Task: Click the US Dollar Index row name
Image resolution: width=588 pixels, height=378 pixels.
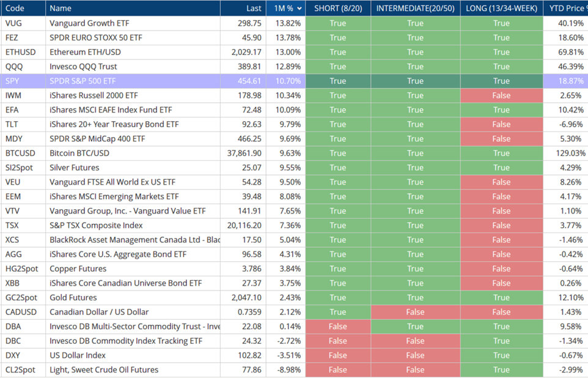Action: click(78, 355)
